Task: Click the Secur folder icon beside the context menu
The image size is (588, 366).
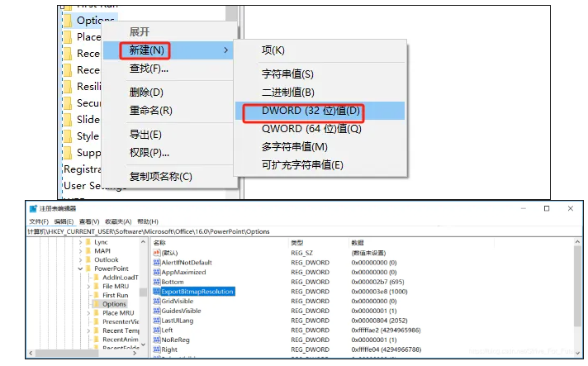Action: pos(68,103)
